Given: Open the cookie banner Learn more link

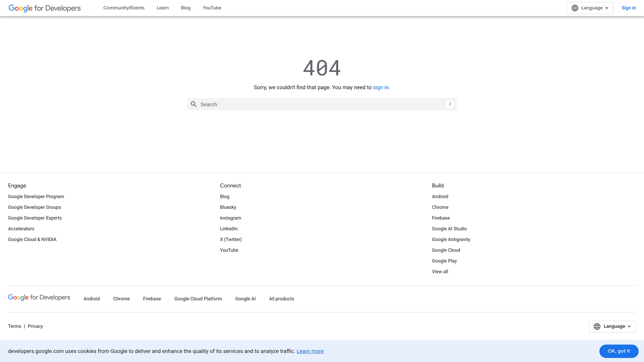Looking at the screenshot, I should pos(310,351).
